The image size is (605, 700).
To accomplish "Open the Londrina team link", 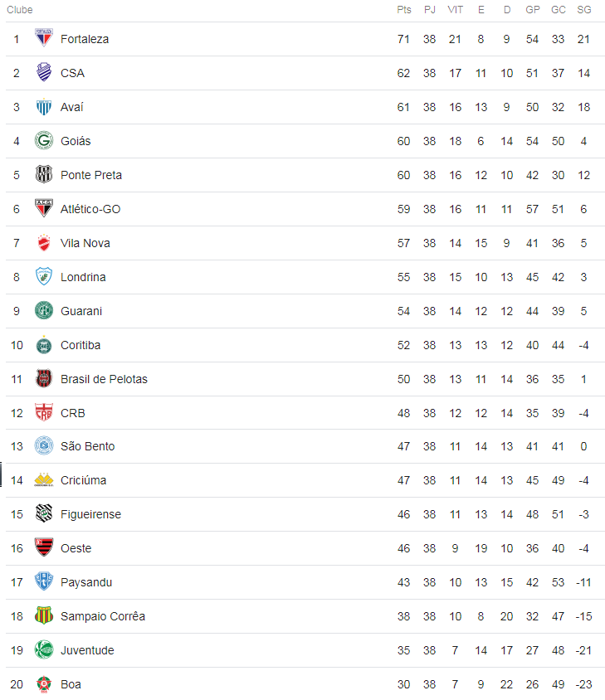I will pos(83,277).
